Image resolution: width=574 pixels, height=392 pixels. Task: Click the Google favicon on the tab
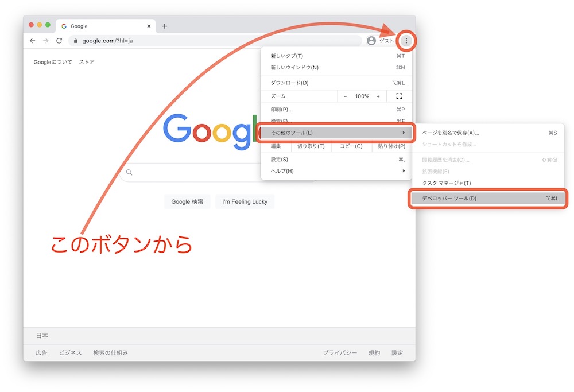[64, 26]
